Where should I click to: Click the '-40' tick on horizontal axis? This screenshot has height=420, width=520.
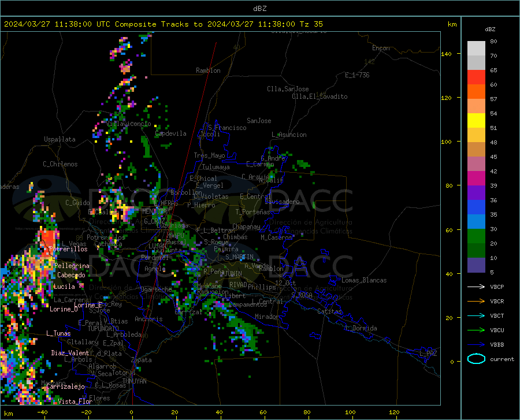pos(42,412)
